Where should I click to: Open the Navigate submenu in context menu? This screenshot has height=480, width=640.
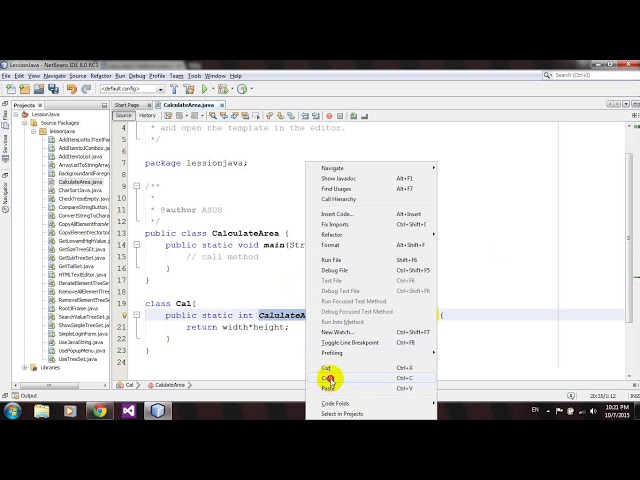pos(371,168)
